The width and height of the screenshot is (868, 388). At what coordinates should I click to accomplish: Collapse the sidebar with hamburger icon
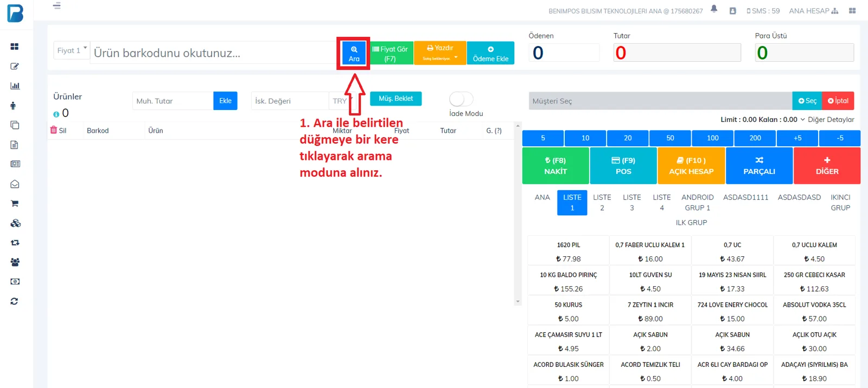pyautogui.click(x=57, y=6)
